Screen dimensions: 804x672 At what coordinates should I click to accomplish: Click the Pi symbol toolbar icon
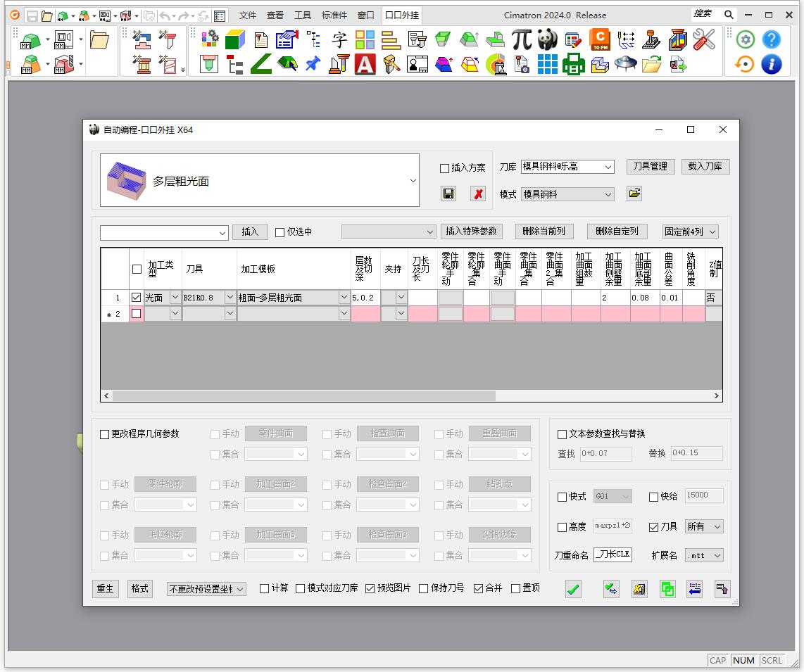pyautogui.click(x=521, y=40)
